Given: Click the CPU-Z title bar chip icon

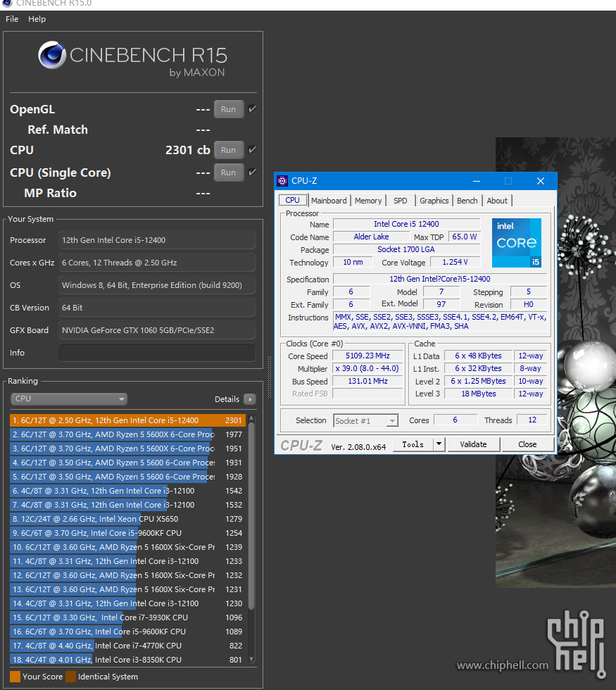Looking at the screenshot, I should point(282,181).
